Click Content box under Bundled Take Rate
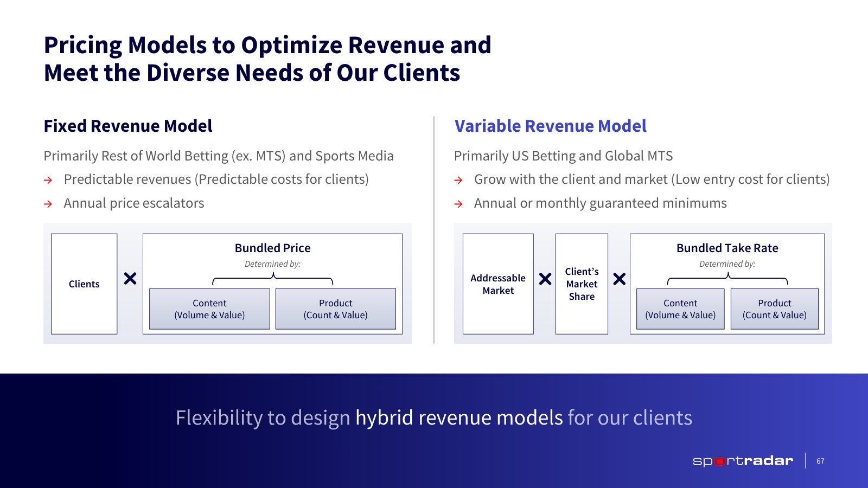Screen dimensions: 868x488 [680, 309]
